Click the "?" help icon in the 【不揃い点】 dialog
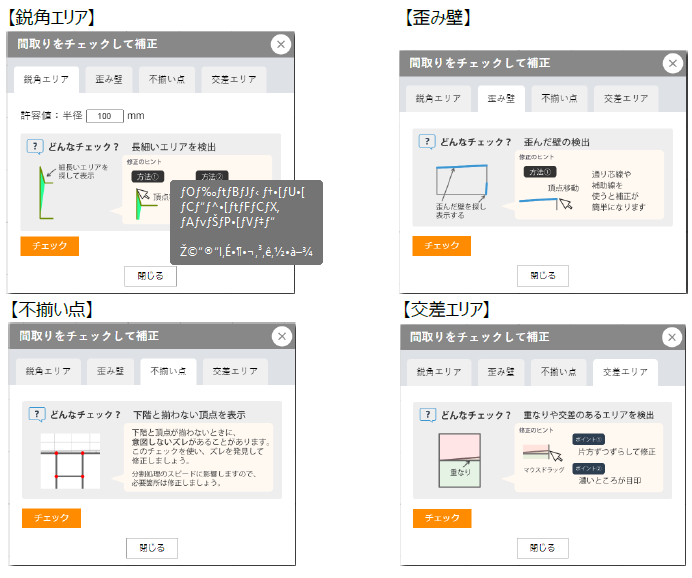This screenshot has height=578, width=692. [36, 413]
